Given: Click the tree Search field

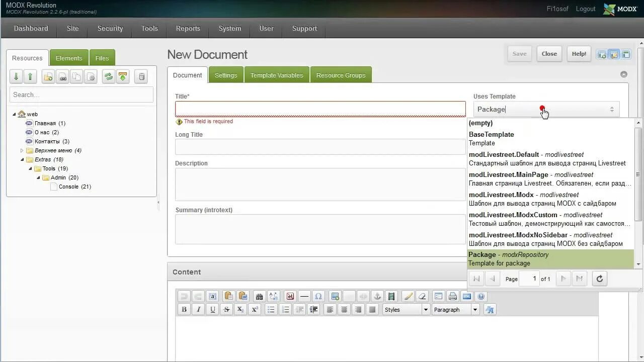Looking at the screenshot, I should [82, 95].
